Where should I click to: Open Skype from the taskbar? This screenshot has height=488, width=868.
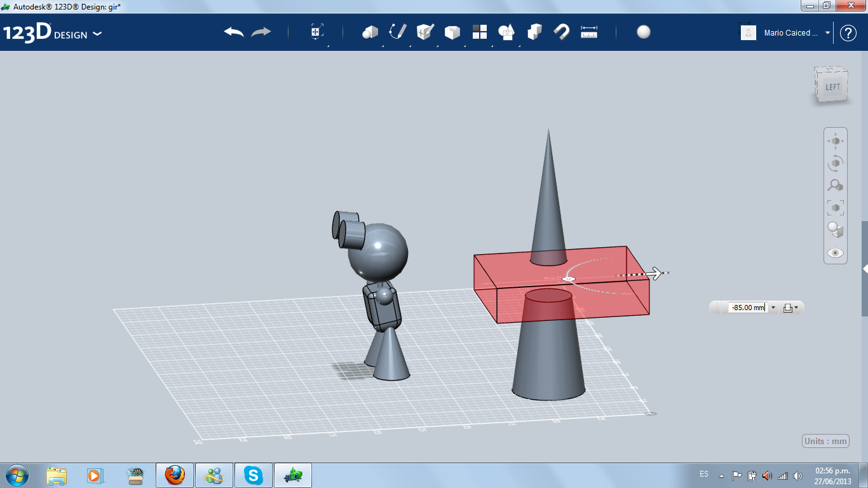[x=254, y=476]
